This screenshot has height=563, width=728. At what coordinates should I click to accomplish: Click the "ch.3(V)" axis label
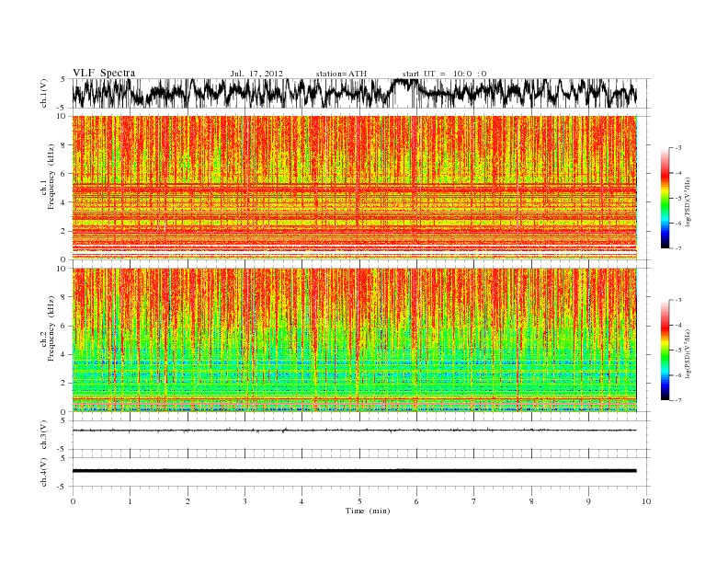pyautogui.click(x=44, y=435)
